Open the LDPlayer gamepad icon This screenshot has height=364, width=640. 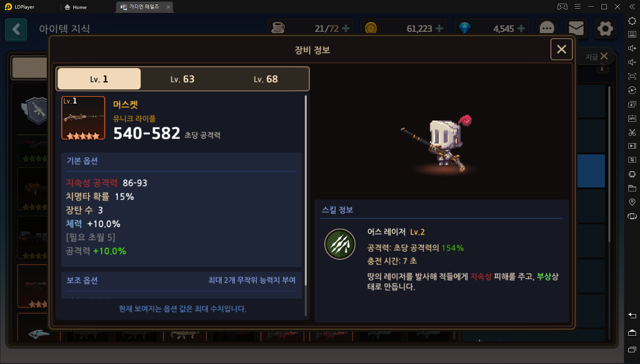pos(562,6)
